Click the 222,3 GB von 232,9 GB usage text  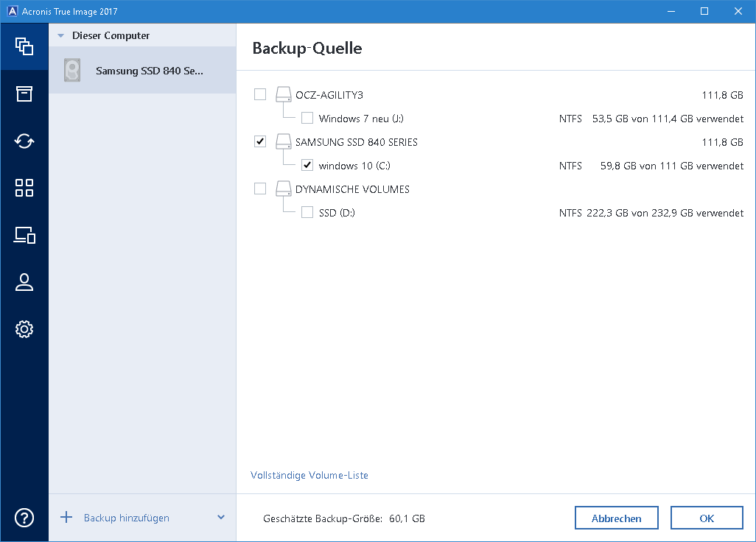(665, 213)
